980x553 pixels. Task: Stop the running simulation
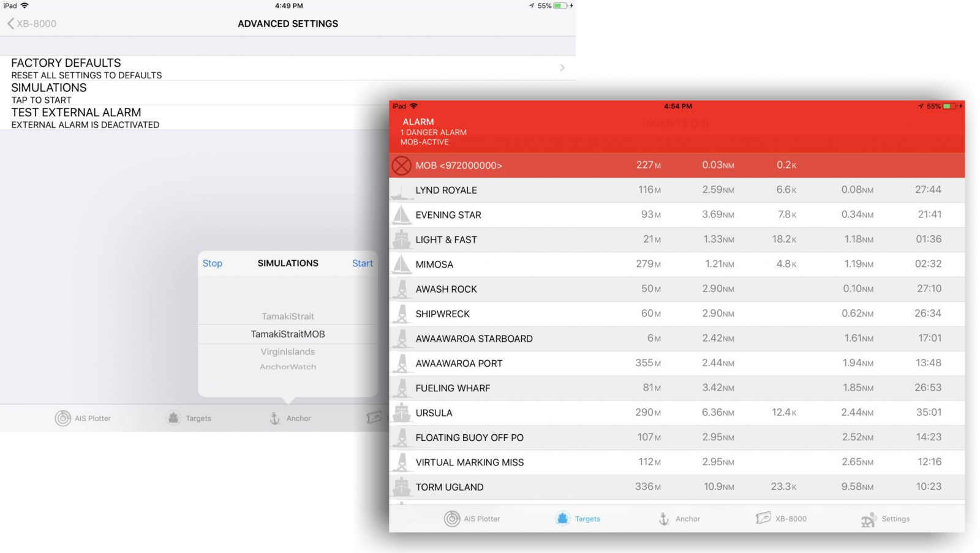[x=212, y=263]
